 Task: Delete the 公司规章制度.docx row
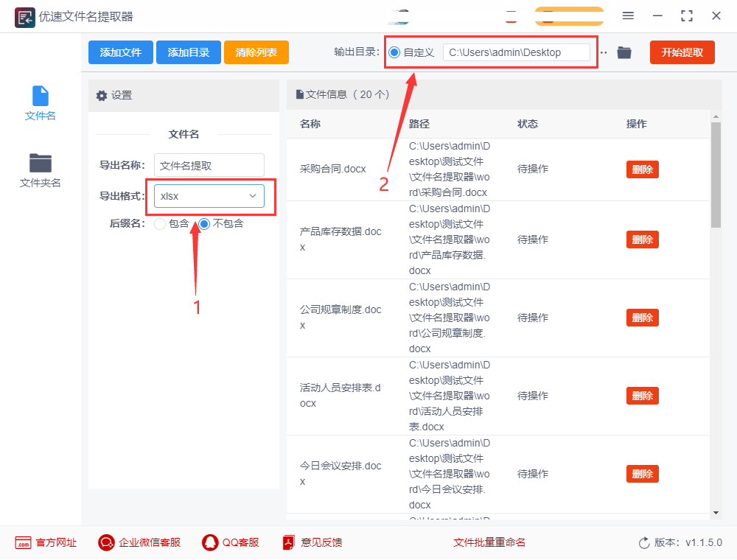pos(642,318)
